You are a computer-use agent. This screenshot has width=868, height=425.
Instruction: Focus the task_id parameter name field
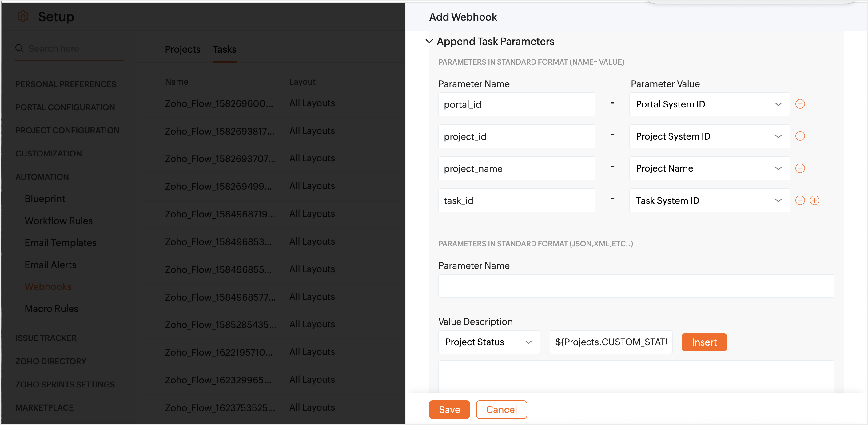(516, 200)
